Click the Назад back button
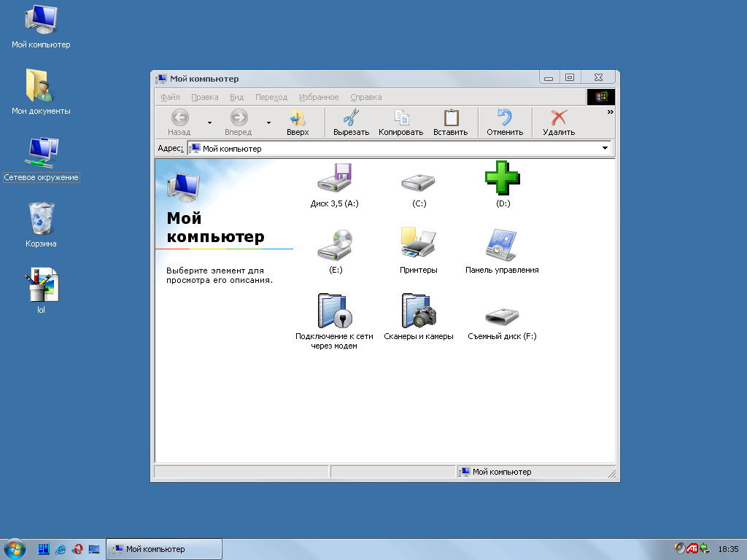747x560 pixels. pyautogui.click(x=179, y=122)
